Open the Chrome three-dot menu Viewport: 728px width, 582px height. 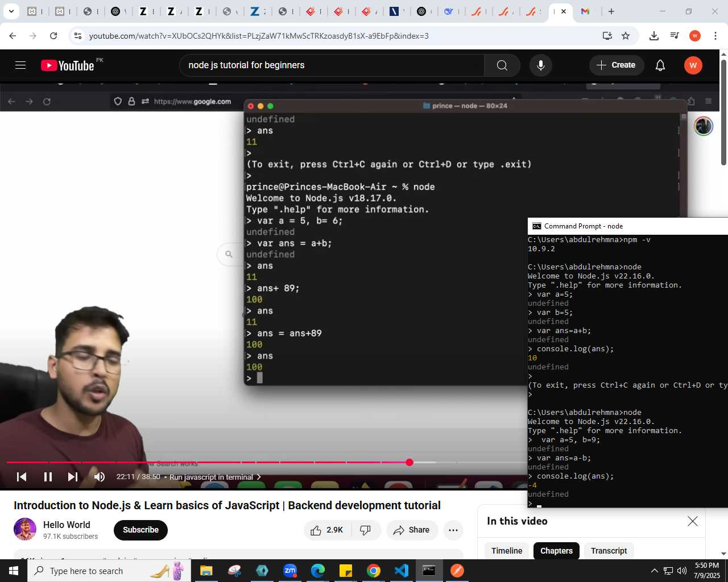[715, 36]
